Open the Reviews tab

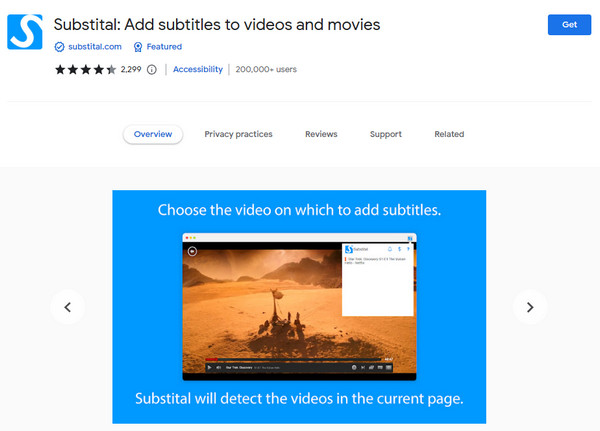(x=321, y=134)
